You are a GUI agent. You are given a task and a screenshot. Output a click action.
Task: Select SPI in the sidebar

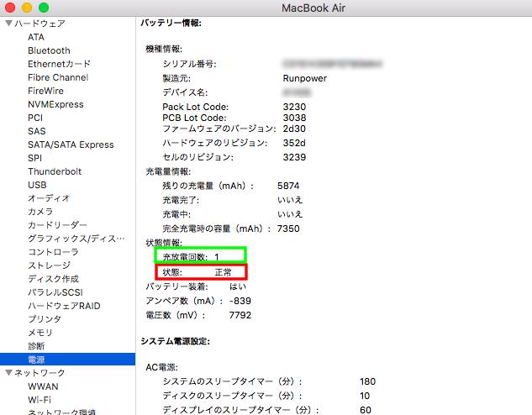coord(35,158)
